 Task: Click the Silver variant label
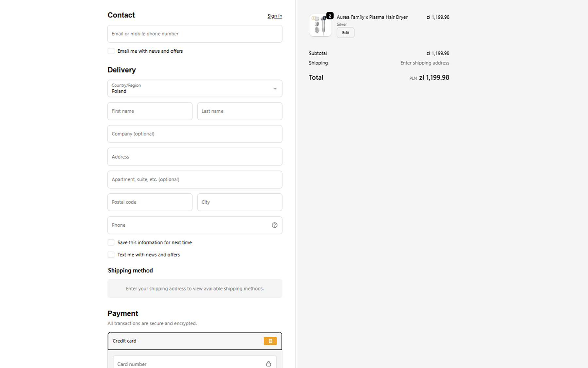[342, 24]
